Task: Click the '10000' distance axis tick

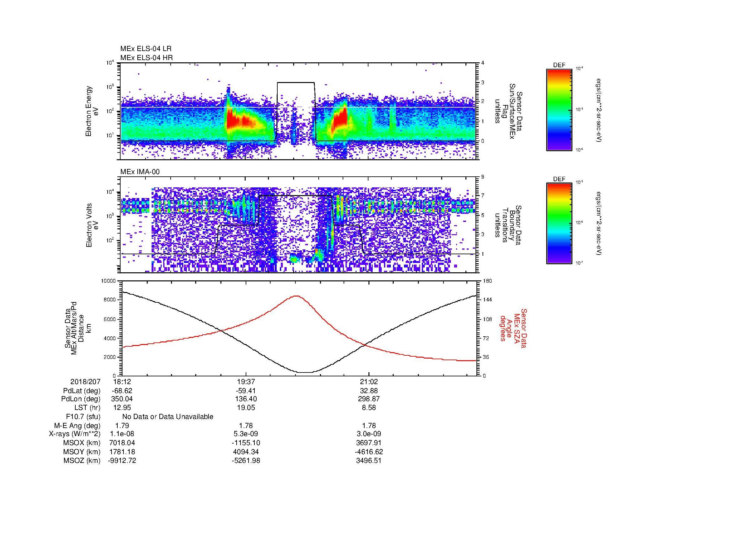Action: (109, 281)
